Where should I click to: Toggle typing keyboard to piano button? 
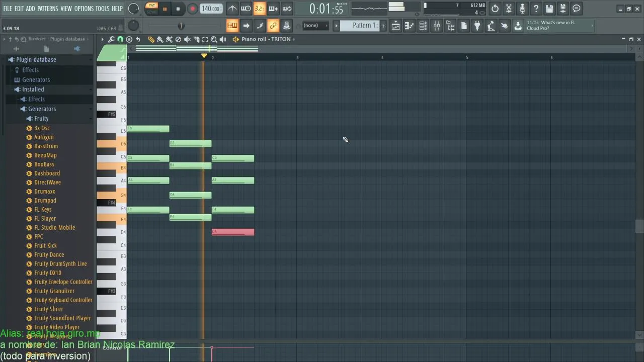coord(232,26)
